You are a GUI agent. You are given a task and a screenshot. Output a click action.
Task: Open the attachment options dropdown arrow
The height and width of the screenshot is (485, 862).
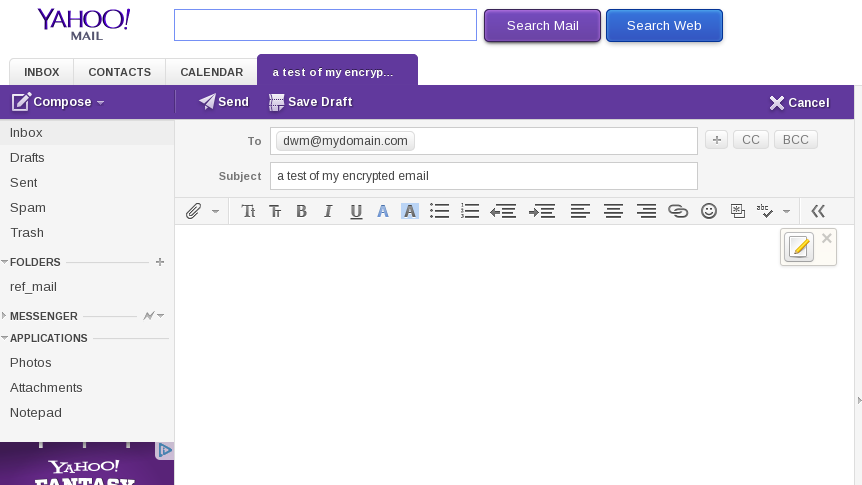[x=216, y=212]
